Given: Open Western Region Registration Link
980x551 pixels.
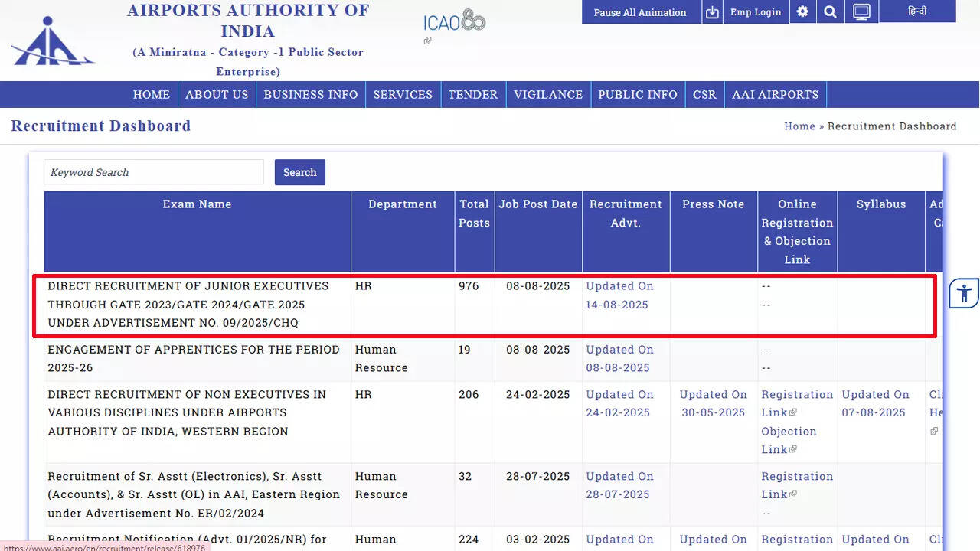Looking at the screenshot, I should (796, 403).
